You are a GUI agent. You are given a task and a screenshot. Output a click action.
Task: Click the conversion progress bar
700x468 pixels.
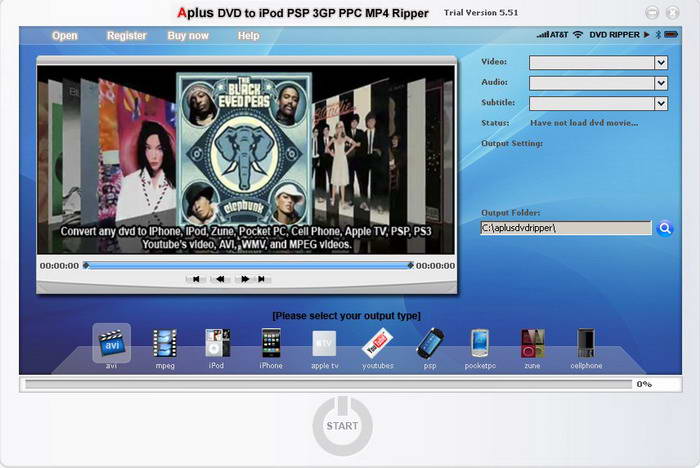pos(328,384)
